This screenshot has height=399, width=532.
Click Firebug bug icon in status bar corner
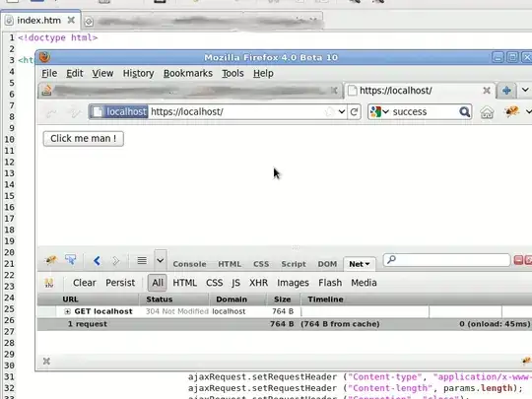[526, 361]
